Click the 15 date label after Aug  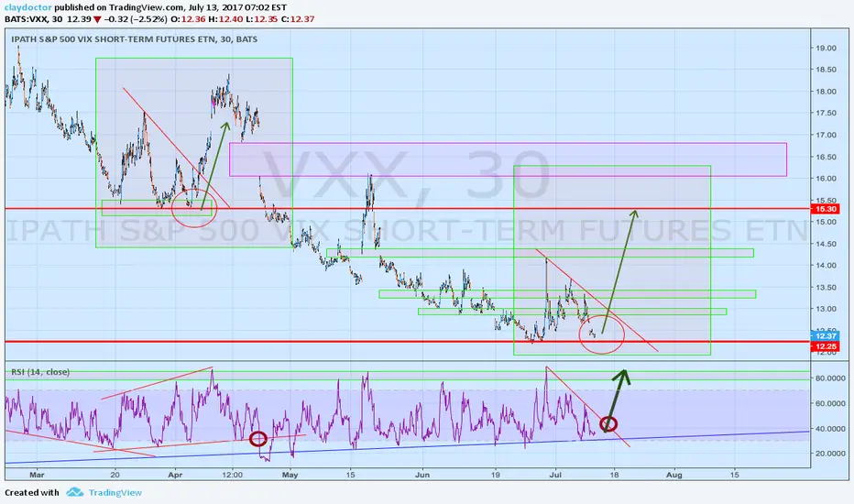pyautogui.click(x=734, y=475)
